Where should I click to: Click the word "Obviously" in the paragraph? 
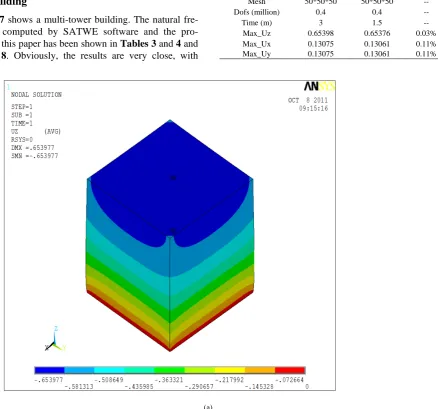click(x=34, y=56)
